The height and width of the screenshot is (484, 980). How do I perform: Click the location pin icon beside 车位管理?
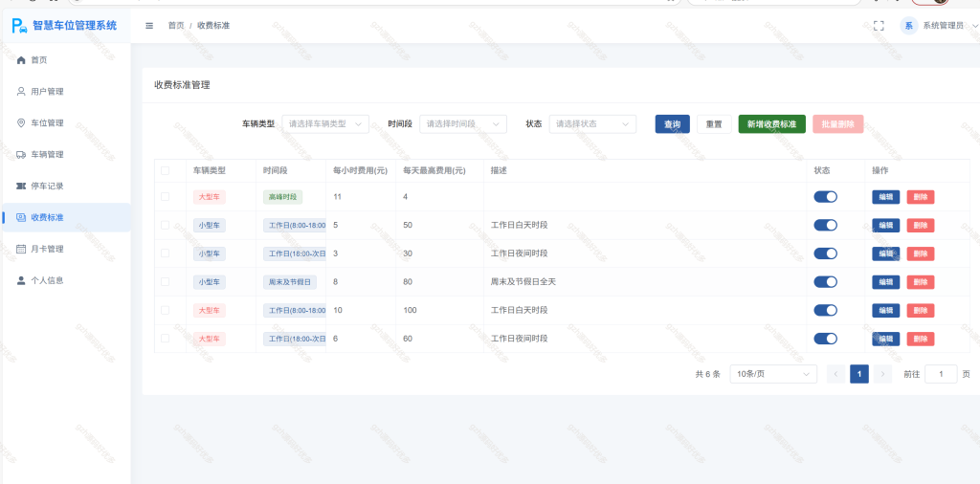click(21, 123)
